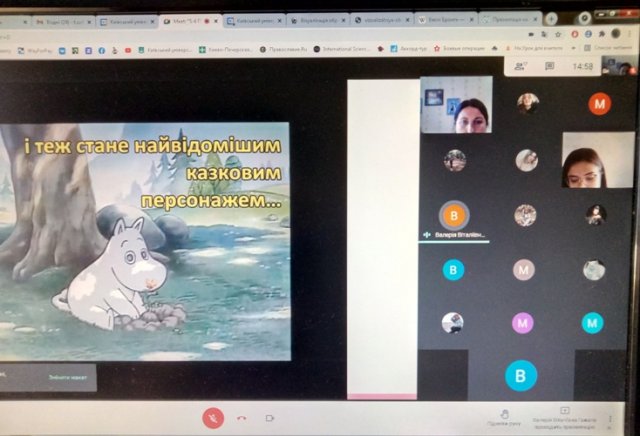Open the Боевые операции bookmark
The height and width of the screenshot is (436, 640).
459,48
